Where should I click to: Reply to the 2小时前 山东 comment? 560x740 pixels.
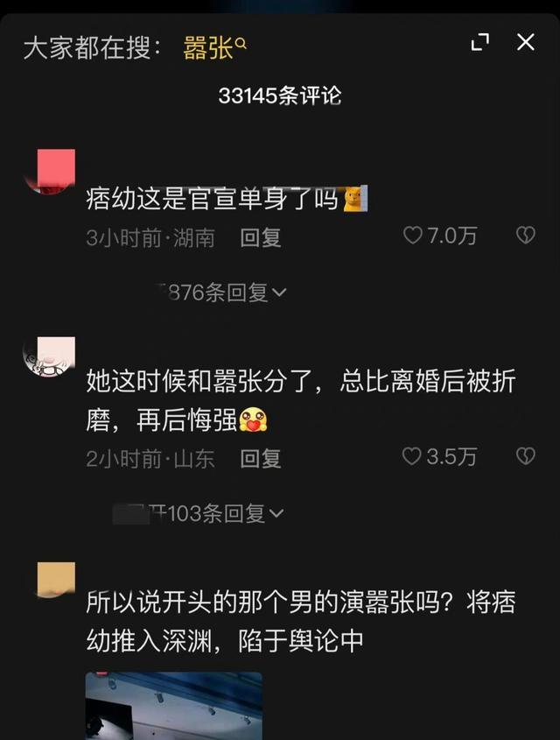261,458
